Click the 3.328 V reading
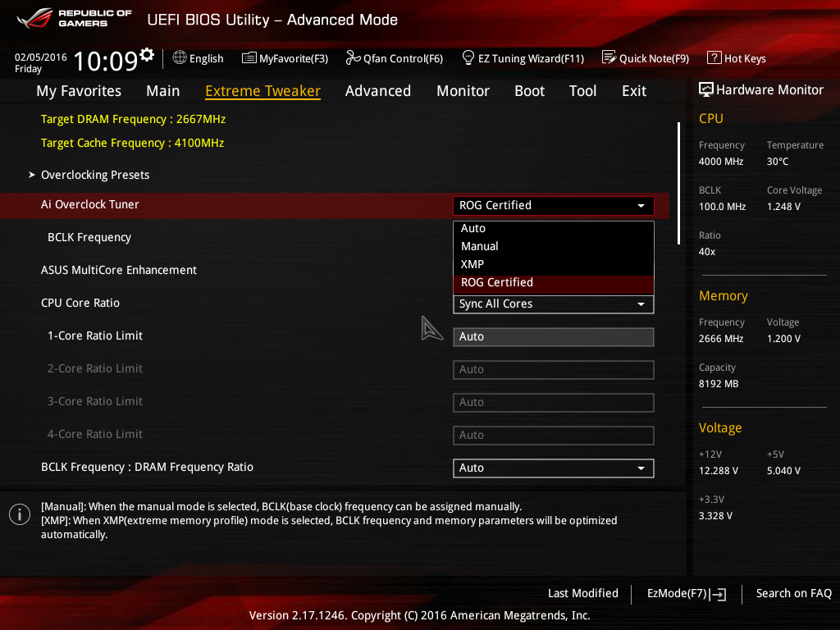Screen dimensions: 840x630 [x=715, y=516]
